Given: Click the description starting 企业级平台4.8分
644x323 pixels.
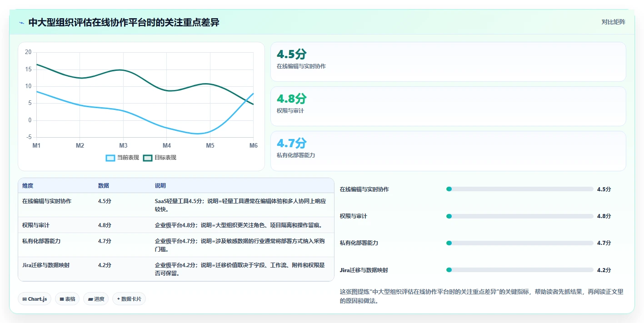Looking at the screenshot, I should coord(239,225).
